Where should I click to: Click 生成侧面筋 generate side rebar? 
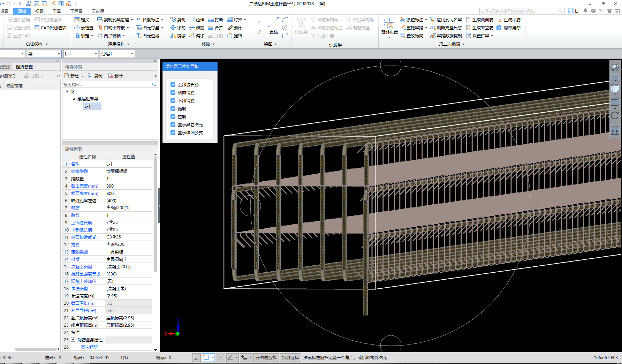pos(480,20)
